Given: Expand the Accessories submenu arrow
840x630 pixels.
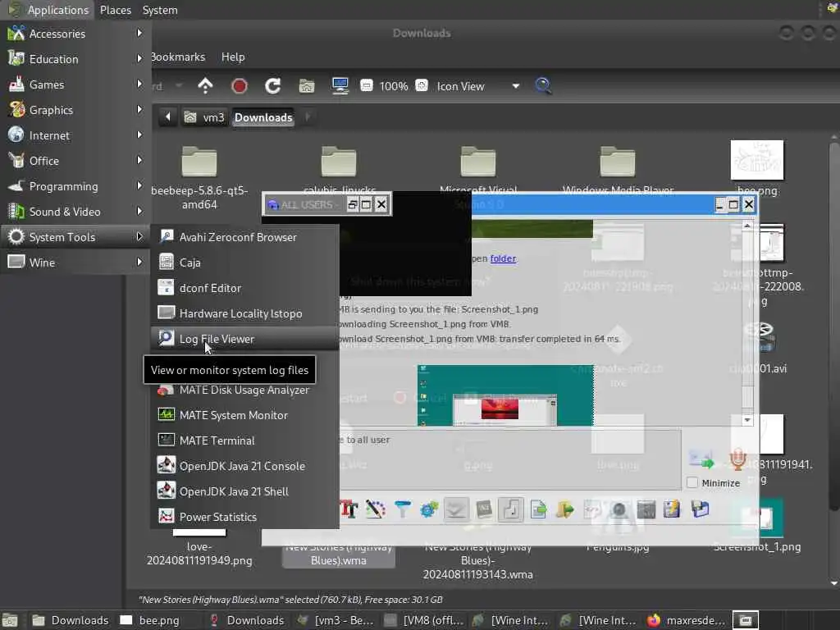Looking at the screenshot, I should click(x=139, y=33).
